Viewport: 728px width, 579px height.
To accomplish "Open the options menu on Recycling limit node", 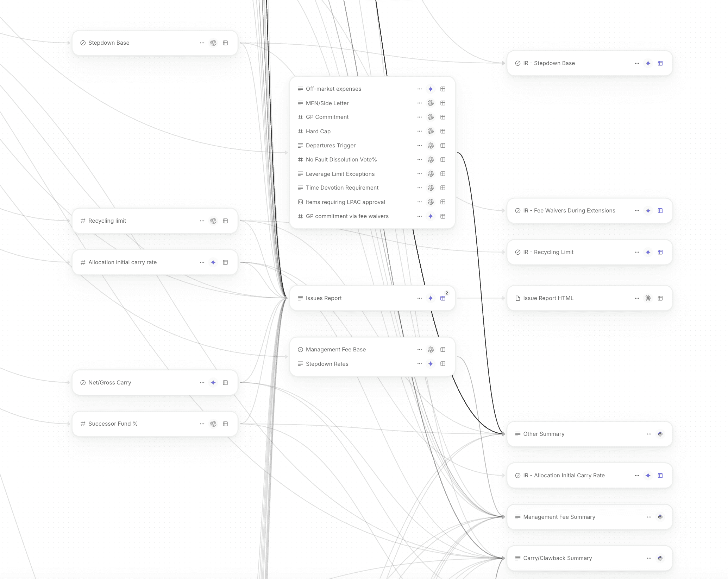I will [x=202, y=221].
